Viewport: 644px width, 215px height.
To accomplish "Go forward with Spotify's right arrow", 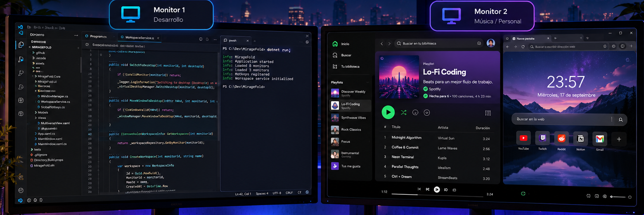I will (390, 43).
